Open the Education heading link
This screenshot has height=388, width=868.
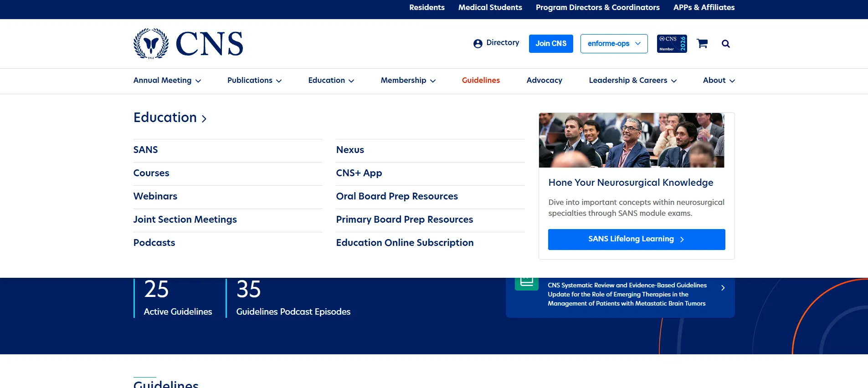170,117
